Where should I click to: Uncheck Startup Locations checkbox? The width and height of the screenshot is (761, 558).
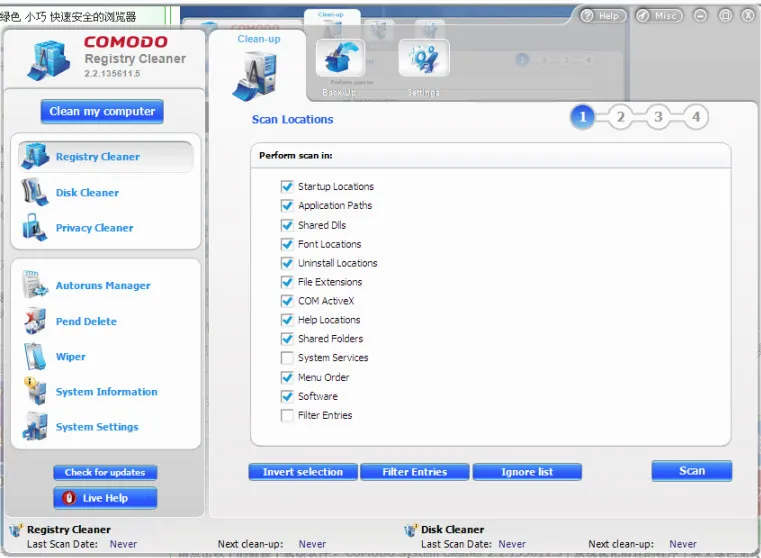pos(287,186)
